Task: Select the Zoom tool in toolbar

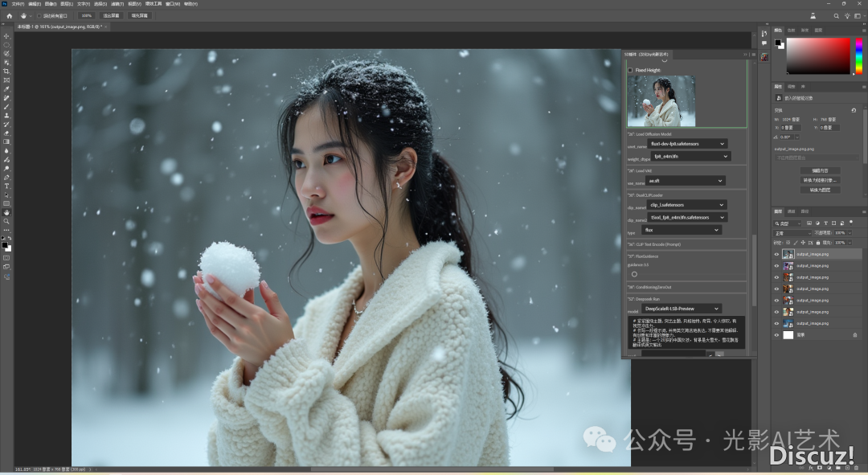Action: [x=6, y=221]
